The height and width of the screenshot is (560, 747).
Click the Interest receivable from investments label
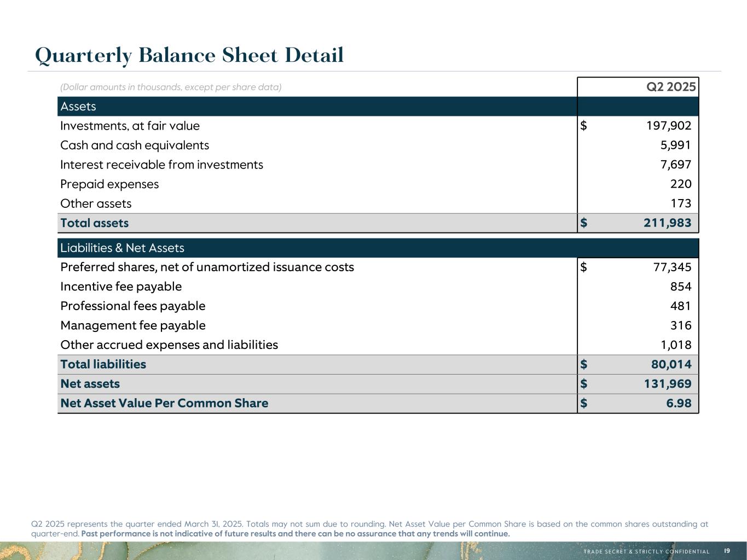tap(161, 165)
